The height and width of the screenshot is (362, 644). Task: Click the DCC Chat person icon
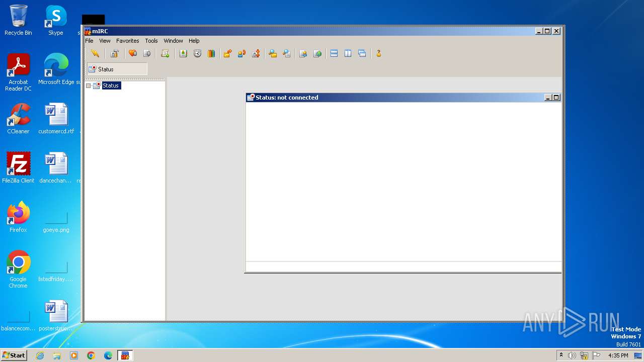[x=242, y=53]
